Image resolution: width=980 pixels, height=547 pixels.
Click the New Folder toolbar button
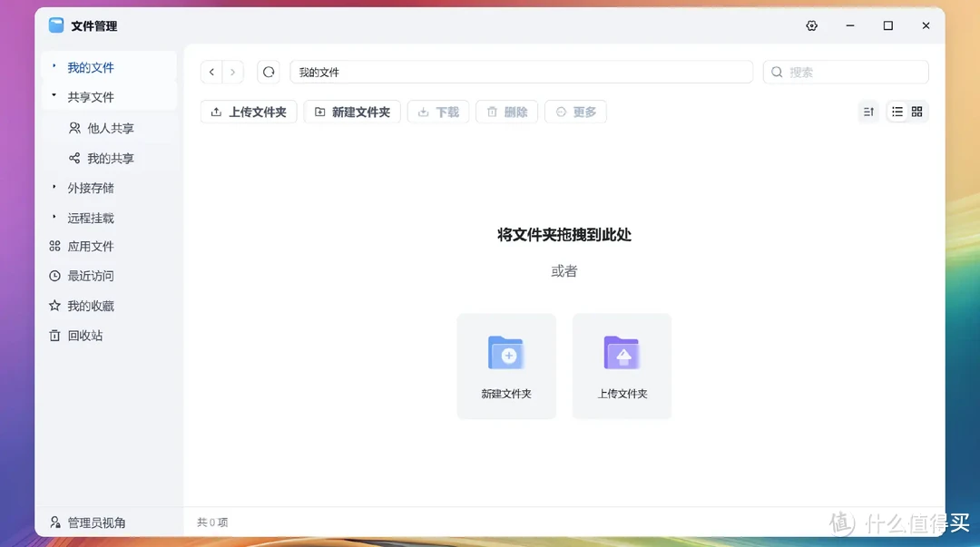coord(352,112)
